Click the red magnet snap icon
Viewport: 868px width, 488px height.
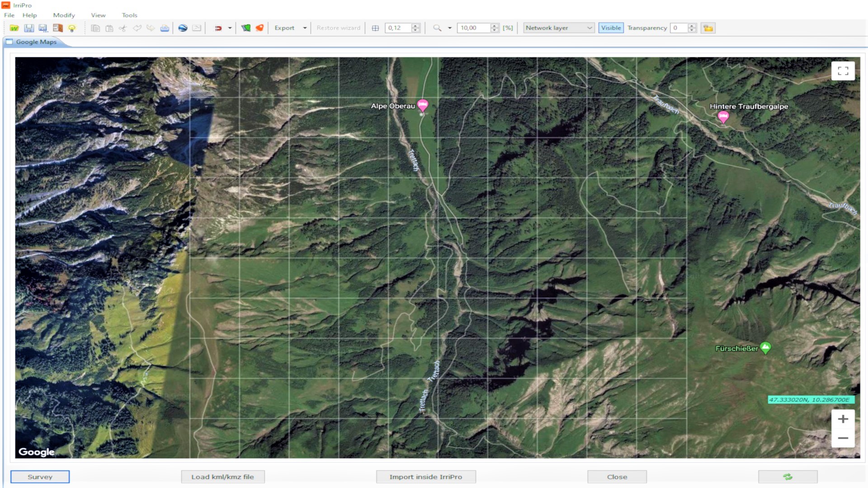[x=218, y=28]
